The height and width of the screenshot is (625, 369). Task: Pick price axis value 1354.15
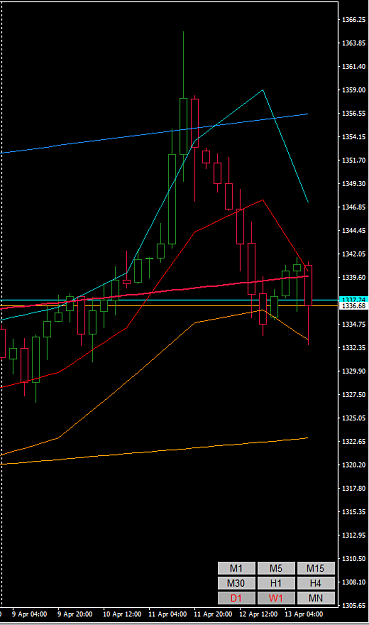coord(354,137)
